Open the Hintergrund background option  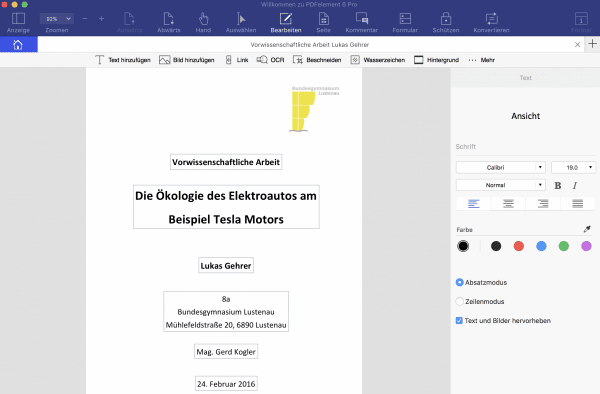(x=436, y=60)
